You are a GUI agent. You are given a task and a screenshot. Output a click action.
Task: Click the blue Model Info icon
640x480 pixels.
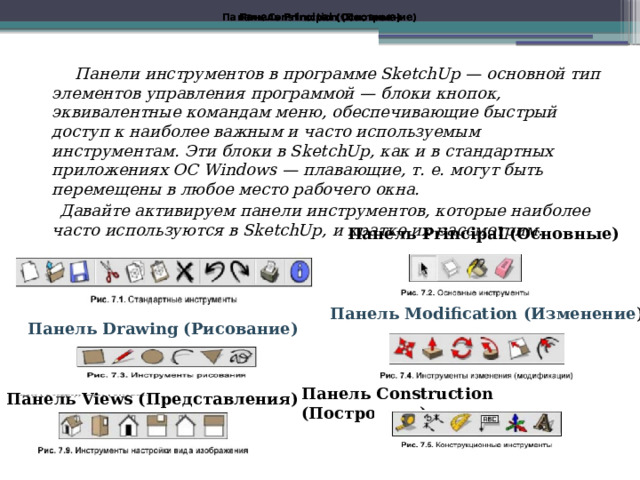point(300,272)
